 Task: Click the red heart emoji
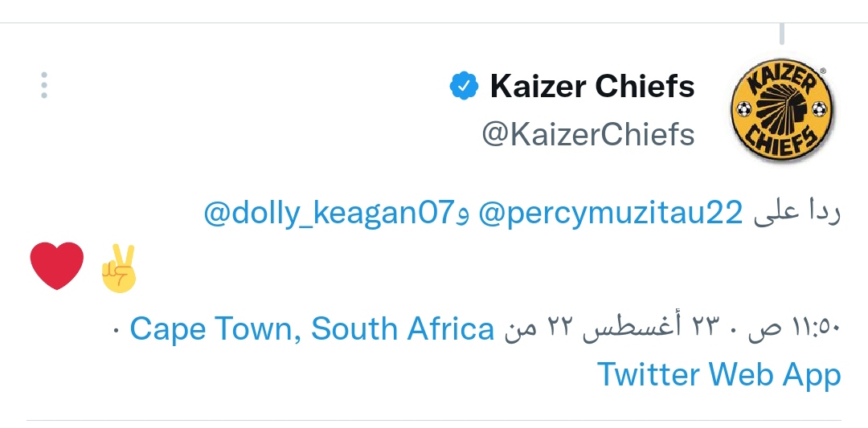point(57,266)
